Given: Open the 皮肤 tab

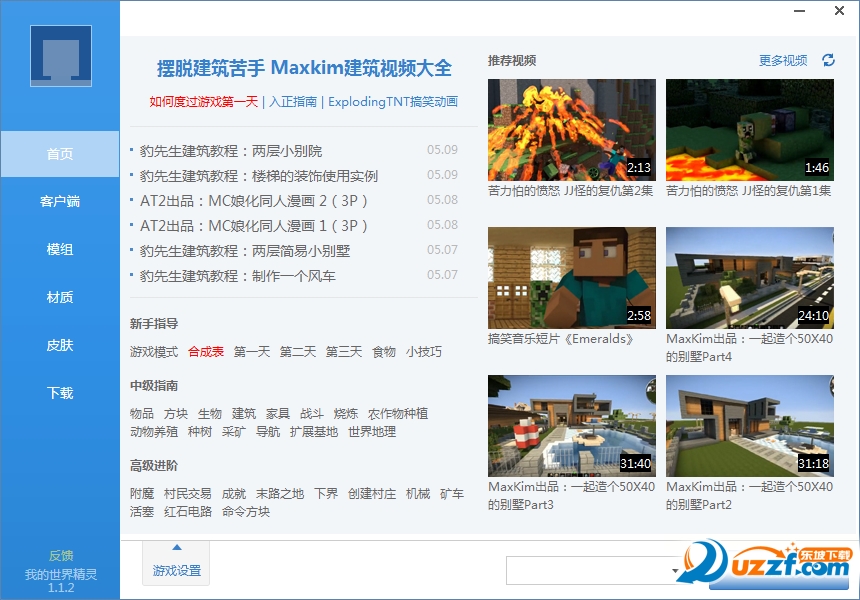Looking at the screenshot, I should pyautogui.click(x=60, y=345).
